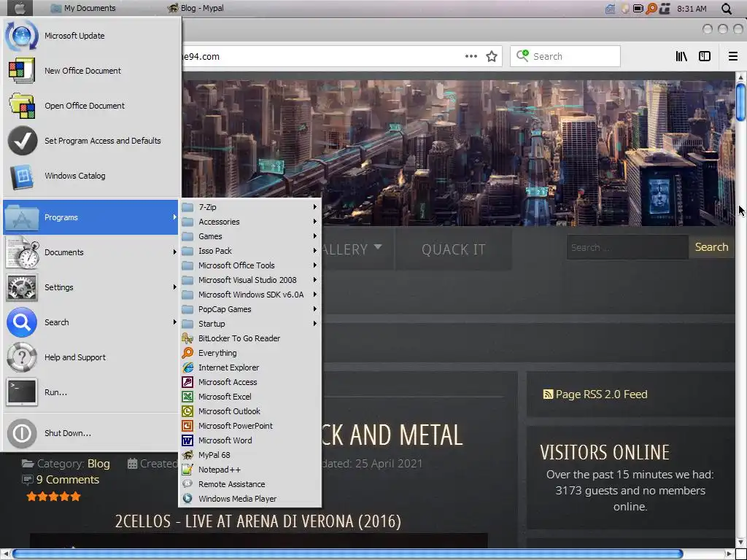Viewport: 747px width, 560px height.
Task: Open the 9 Comments link
Action: [x=68, y=480]
